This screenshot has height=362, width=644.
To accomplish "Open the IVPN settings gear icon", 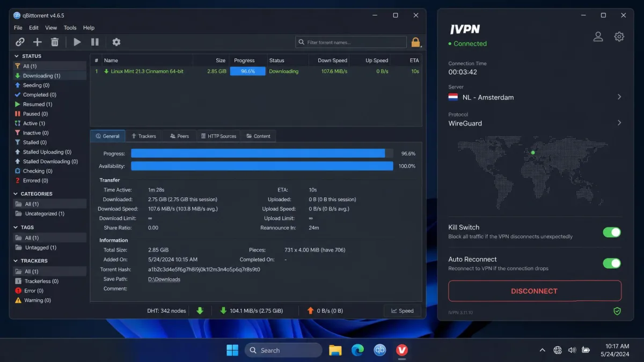I will [619, 36].
